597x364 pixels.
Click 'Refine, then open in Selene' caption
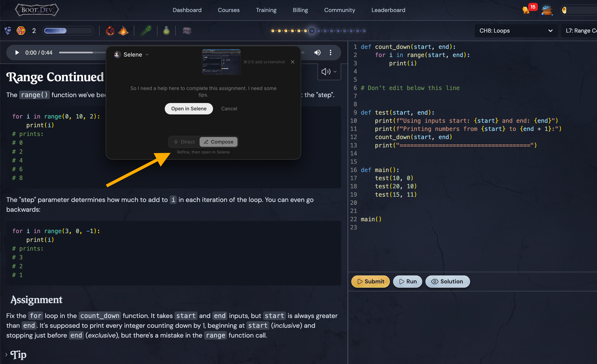pos(203,152)
